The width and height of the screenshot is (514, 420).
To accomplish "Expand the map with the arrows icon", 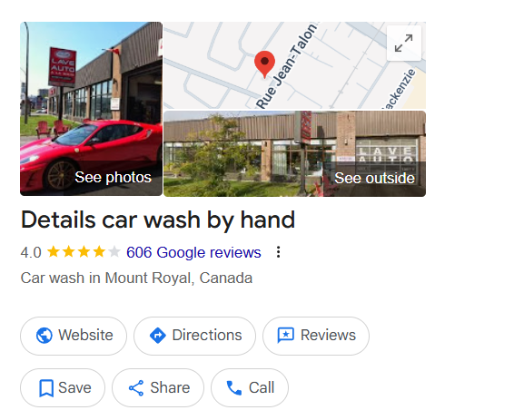I will (x=403, y=44).
